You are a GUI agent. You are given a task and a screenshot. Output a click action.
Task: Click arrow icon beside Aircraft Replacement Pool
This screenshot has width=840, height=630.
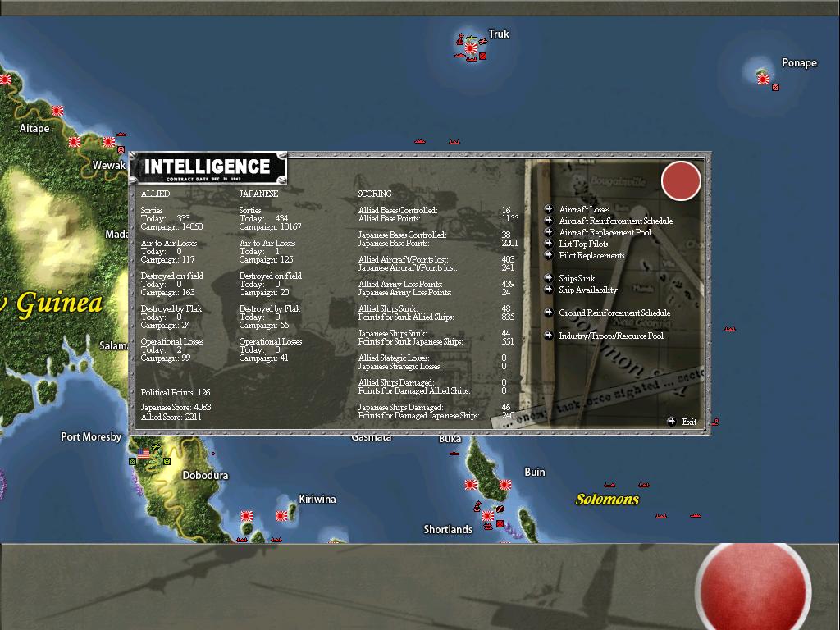[549, 232]
